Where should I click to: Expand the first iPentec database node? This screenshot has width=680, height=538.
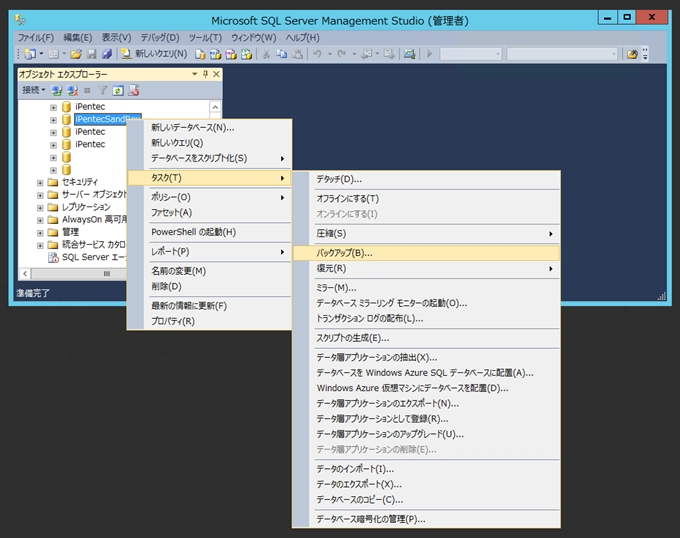pyautogui.click(x=53, y=107)
